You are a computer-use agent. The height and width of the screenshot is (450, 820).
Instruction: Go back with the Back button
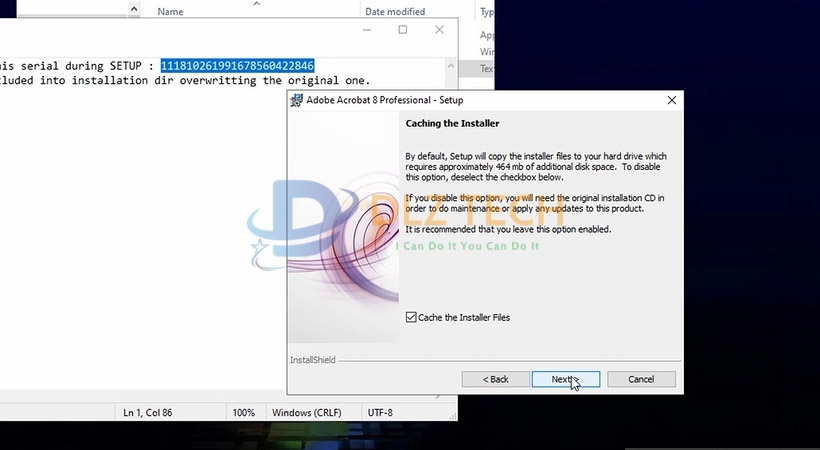[x=496, y=379]
